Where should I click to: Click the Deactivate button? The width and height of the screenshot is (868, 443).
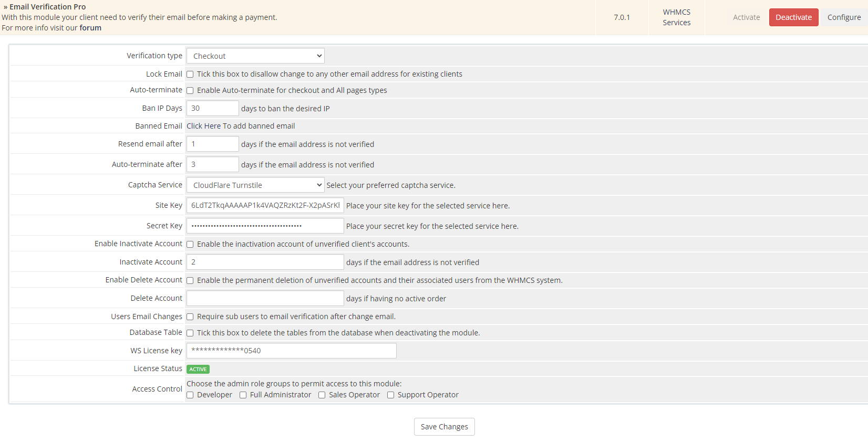[x=794, y=17]
